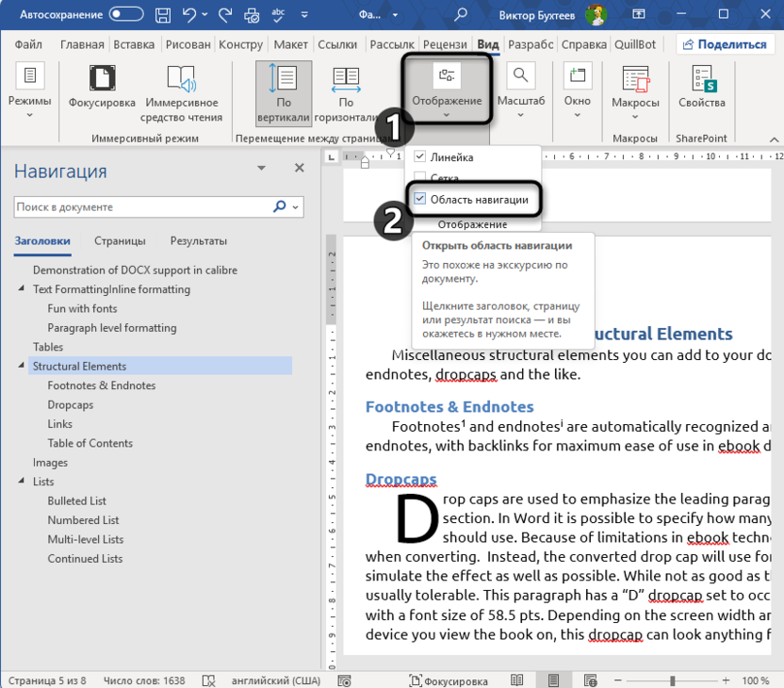Viewport: 784px width, 688px height.
Task: Toggle the Автосохранение switch
Action: [127, 15]
